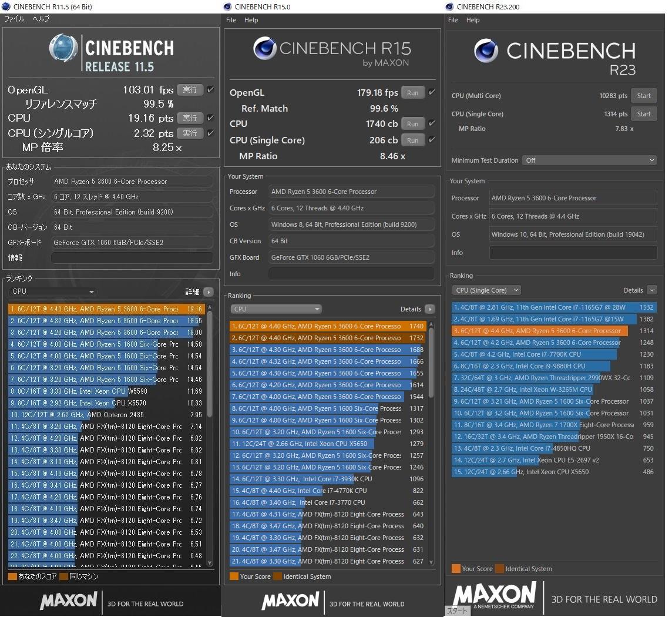This screenshot has width=672, height=617.
Task: Open the ファイル menu in Cinebench R11.5
Action: (14, 19)
